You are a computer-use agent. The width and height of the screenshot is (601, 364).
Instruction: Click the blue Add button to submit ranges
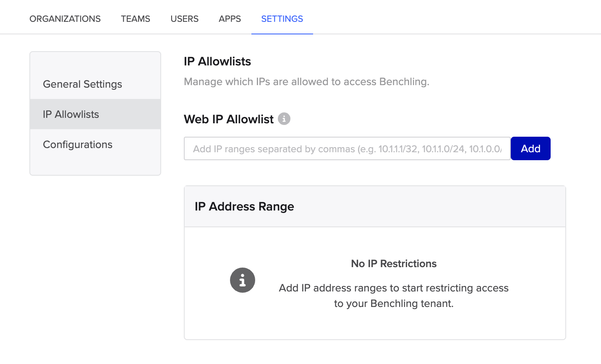(x=530, y=148)
